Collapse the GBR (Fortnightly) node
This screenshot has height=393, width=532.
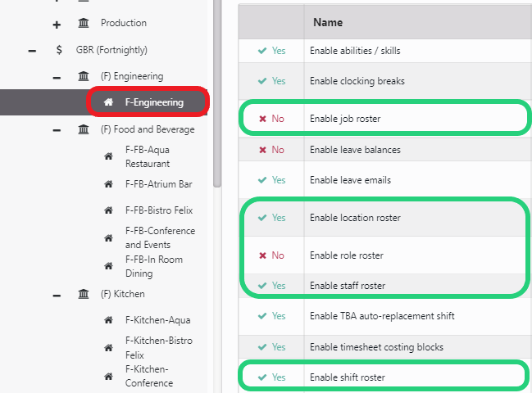tap(32, 51)
